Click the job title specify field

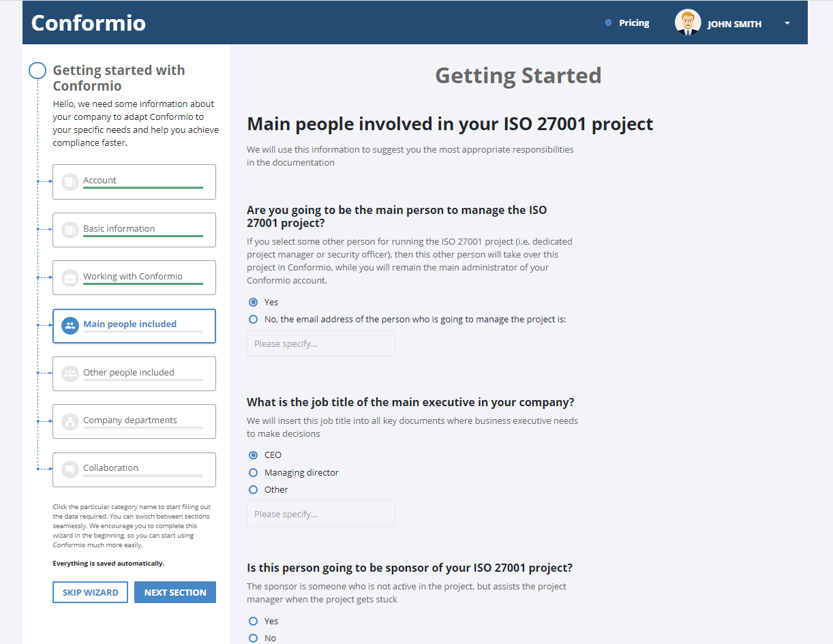(x=321, y=514)
